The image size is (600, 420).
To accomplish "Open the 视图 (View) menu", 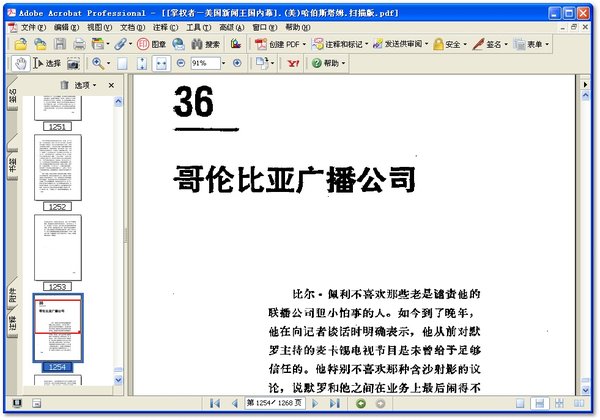I will [x=99, y=28].
